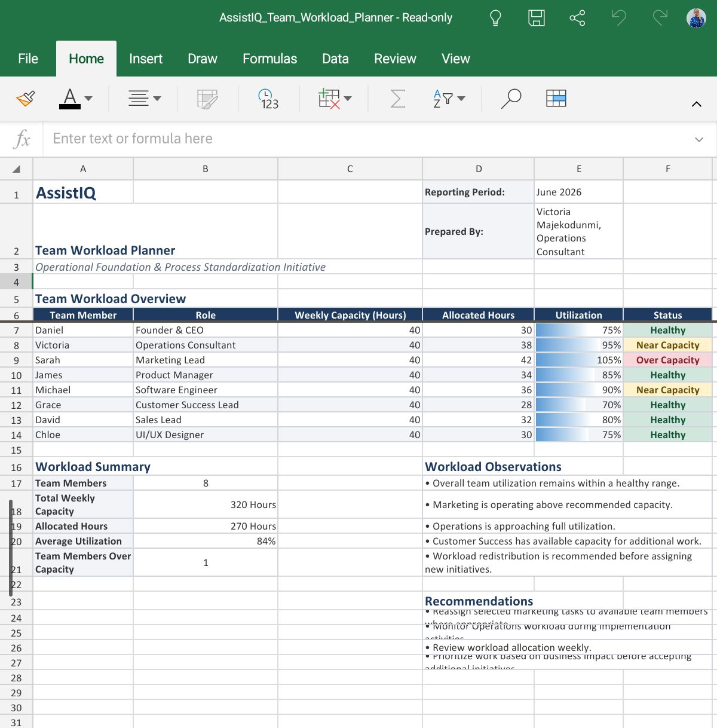Switch to the Draw tab
Image resolution: width=717 pixels, height=728 pixels.
203,59
